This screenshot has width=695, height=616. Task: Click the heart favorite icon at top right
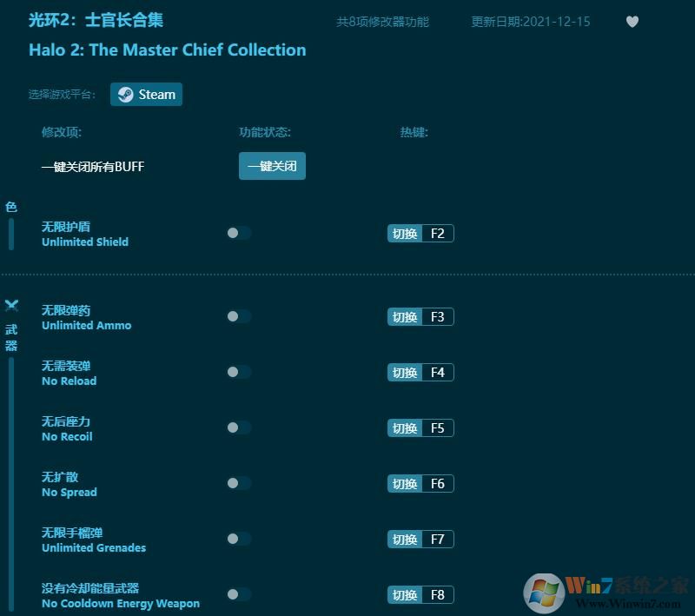[x=632, y=22]
